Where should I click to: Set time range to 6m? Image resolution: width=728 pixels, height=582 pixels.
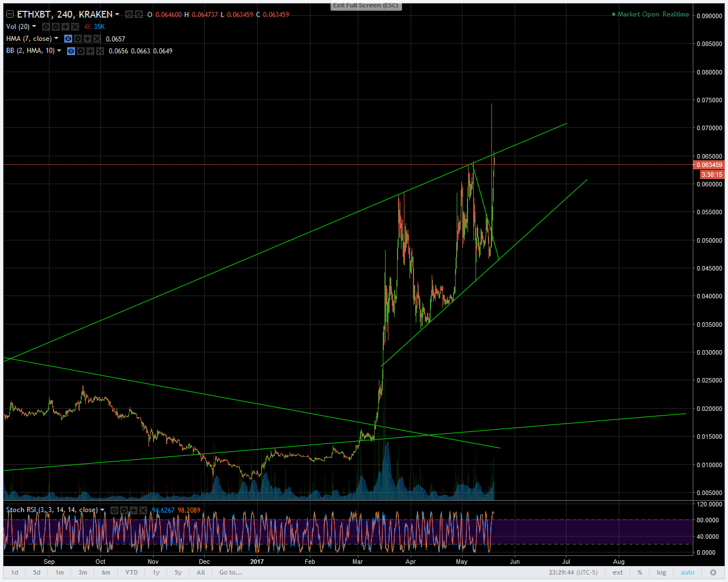(x=106, y=572)
